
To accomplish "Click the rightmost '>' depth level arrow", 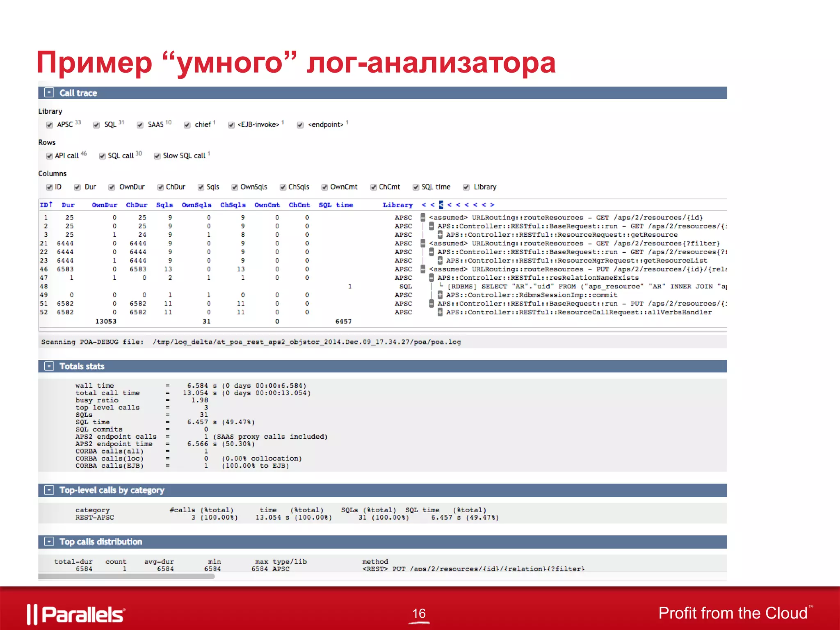I will 492,205.
